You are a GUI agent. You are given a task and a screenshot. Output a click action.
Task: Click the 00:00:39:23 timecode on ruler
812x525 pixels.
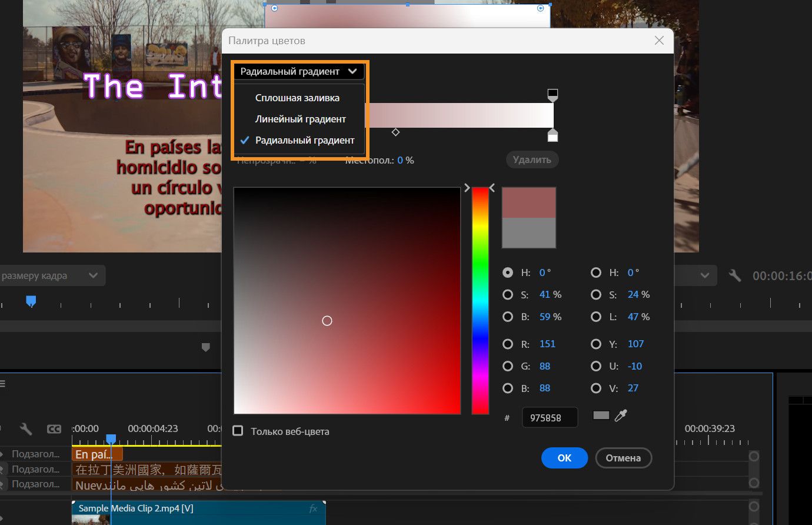(710, 428)
